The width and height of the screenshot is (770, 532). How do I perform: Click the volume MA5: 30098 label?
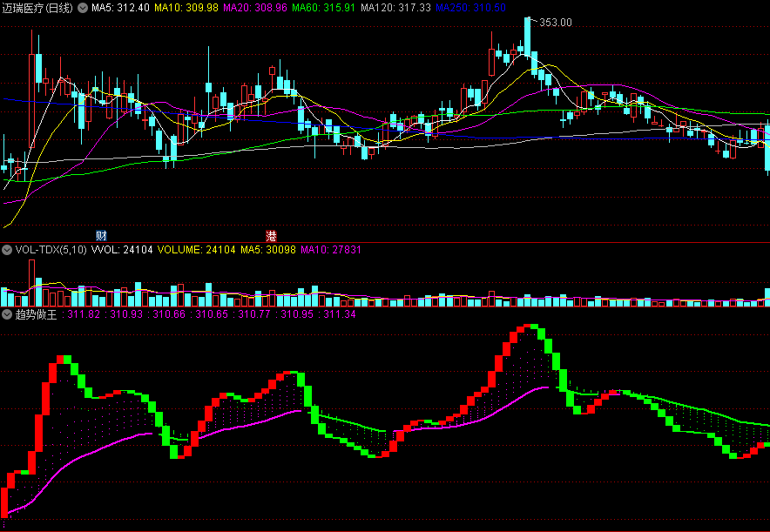268,250
